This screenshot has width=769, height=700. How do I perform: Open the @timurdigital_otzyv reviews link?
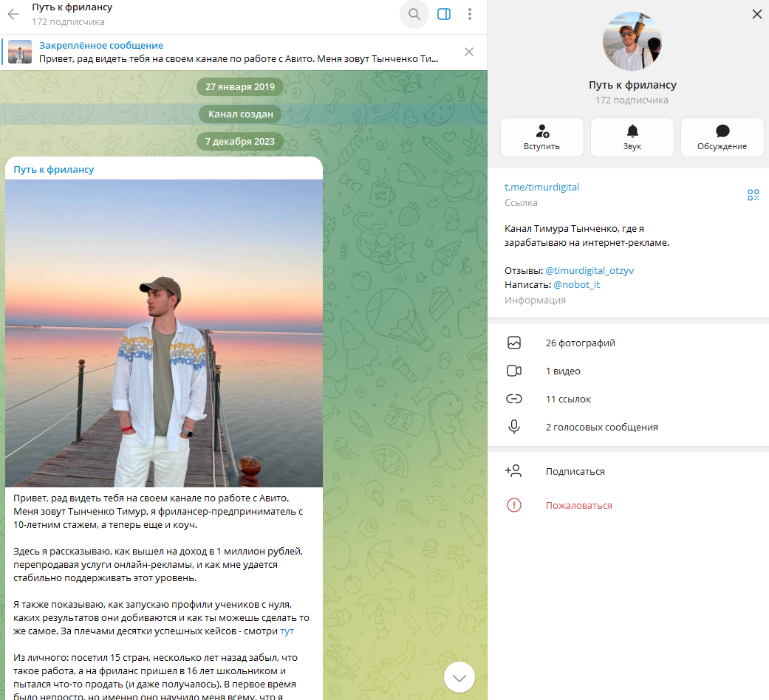pyautogui.click(x=589, y=270)
